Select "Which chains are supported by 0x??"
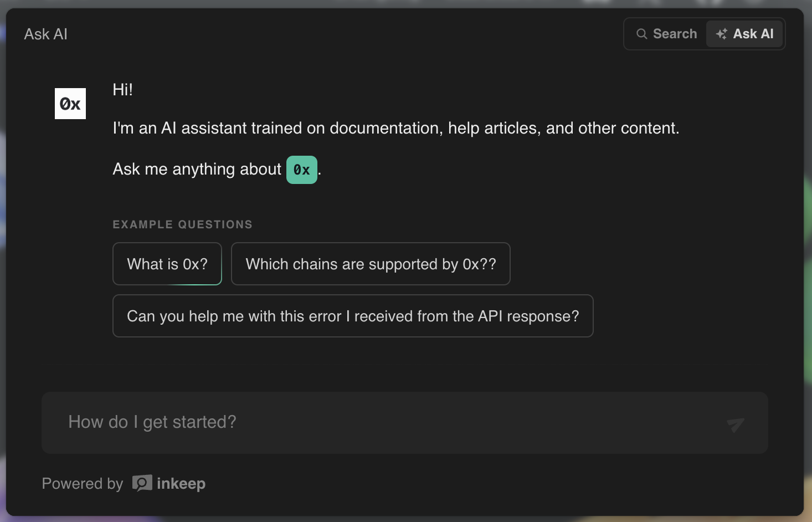 tap(371, 264)
